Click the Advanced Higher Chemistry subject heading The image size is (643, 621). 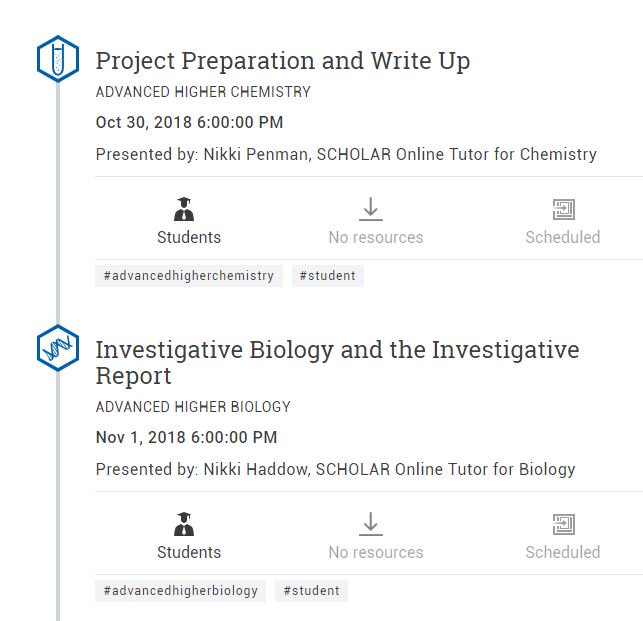coord(203,92)
